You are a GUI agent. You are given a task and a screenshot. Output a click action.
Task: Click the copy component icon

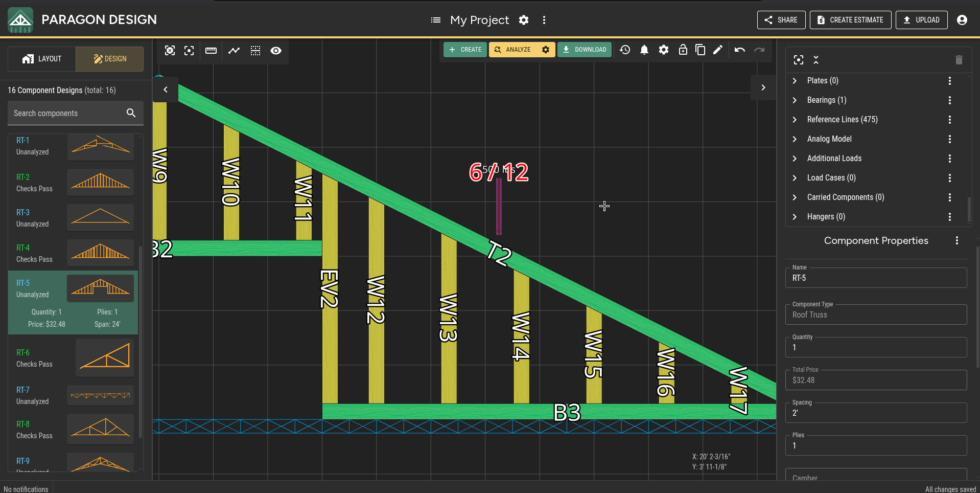pos(701,50)
